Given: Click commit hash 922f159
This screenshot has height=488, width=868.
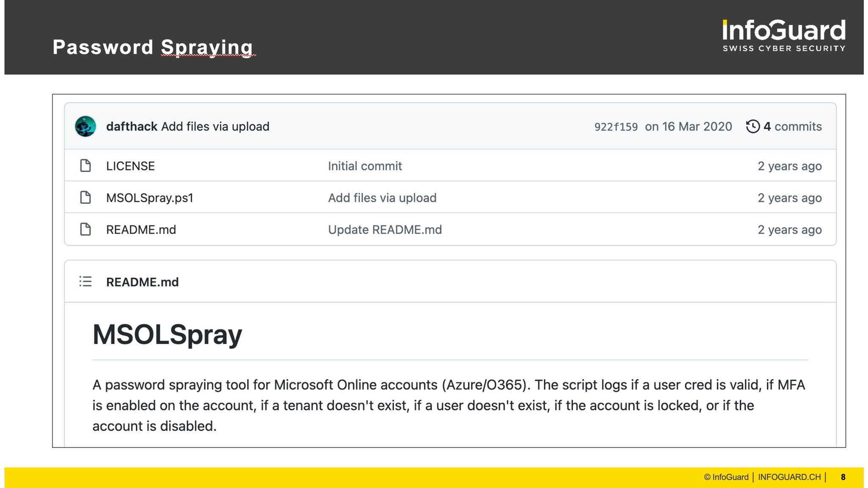Looking at the screenshot, I should point(615,127).
